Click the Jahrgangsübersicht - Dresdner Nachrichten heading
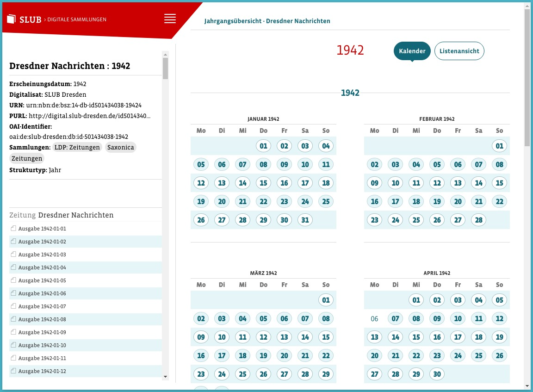Viewport: 533px width, 392px height. pyautogui.click(x=267, y=21)
